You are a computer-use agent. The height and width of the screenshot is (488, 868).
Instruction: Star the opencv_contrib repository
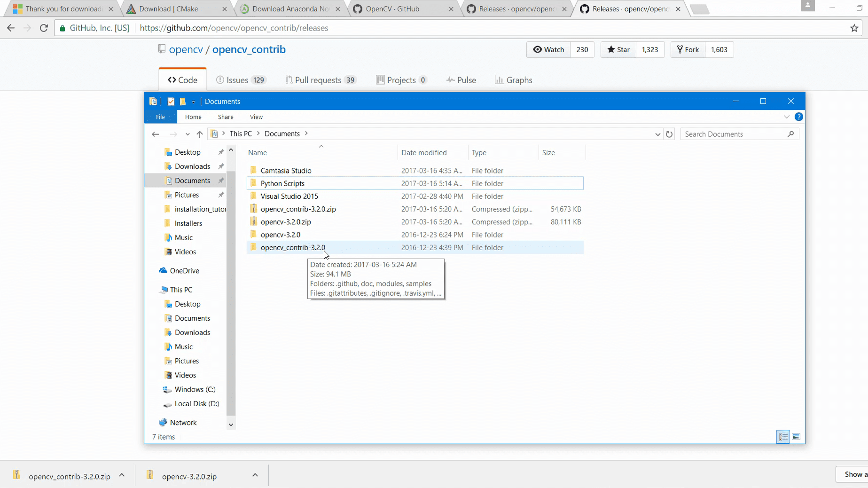(618, 49)
